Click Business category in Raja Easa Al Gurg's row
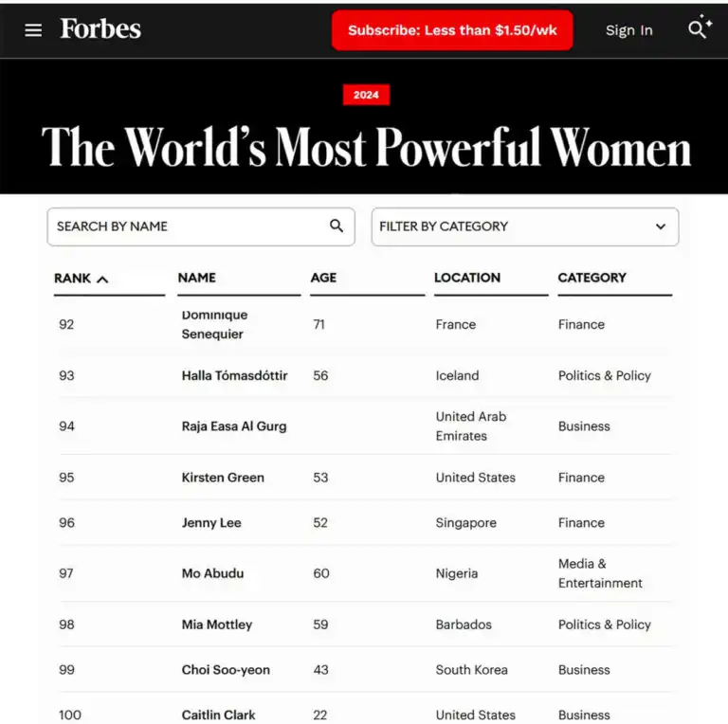The image size is (728, 724). coord(584,426)
